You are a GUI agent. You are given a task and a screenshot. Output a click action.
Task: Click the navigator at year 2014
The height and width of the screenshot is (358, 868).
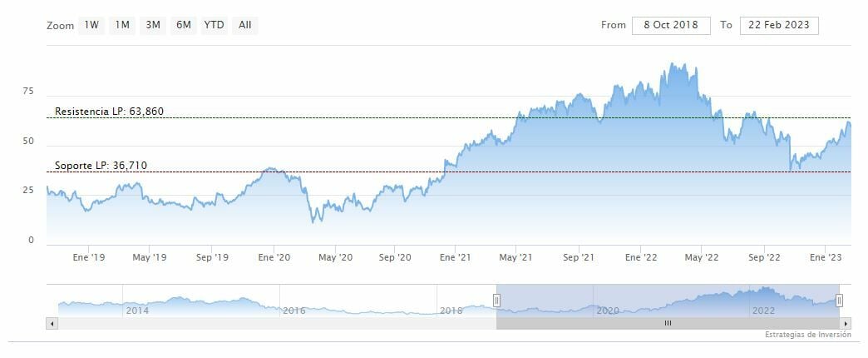pyautogui.click(x=136, y=310)
